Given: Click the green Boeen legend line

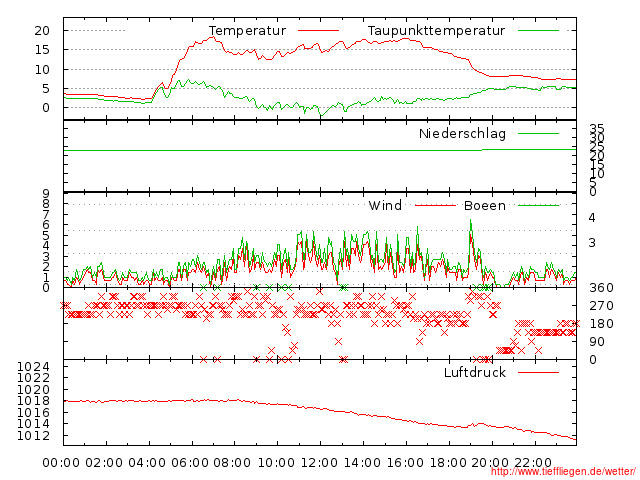Looking at the screenshot, I should pyautogui.click(x=538, y=205).
